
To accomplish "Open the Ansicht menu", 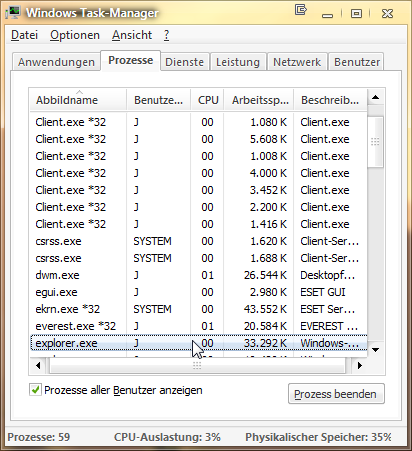I will 132,35.
